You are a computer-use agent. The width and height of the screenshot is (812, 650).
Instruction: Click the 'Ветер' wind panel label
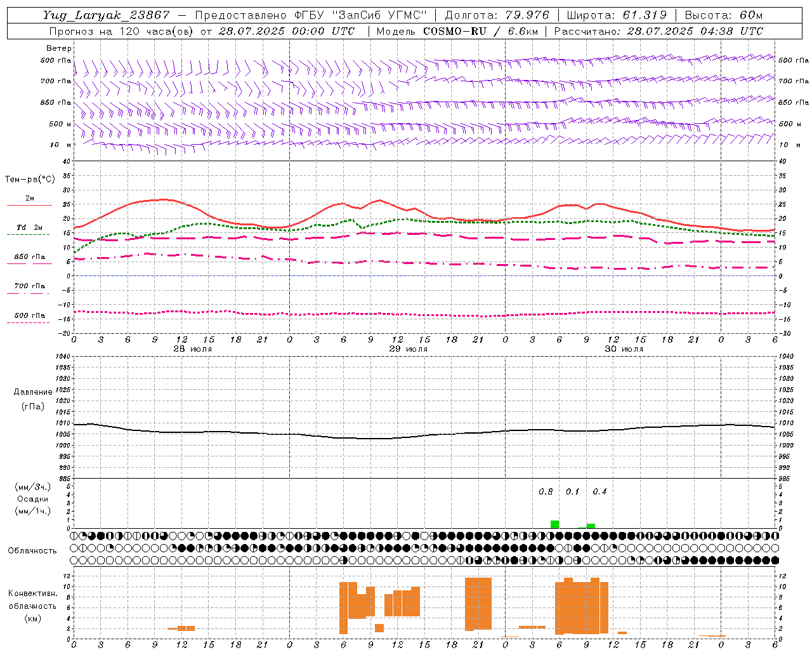coord(59,48)
